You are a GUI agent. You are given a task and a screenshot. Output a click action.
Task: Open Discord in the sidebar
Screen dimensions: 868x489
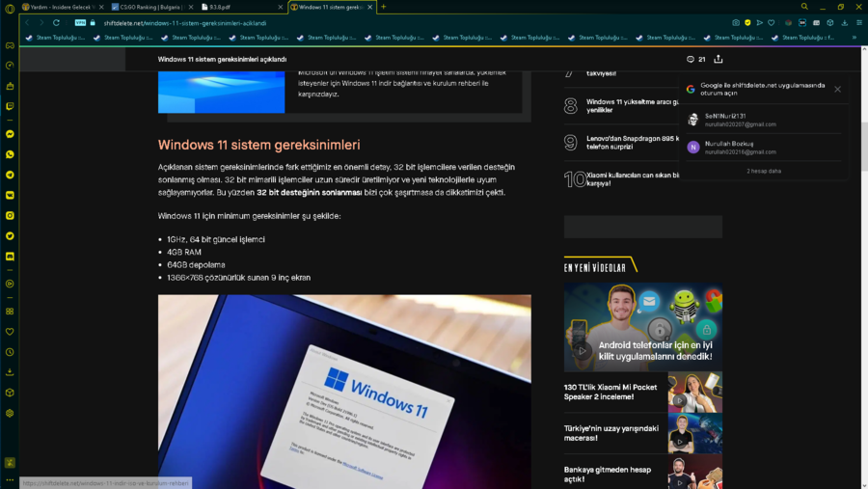(x=10, y=257)
